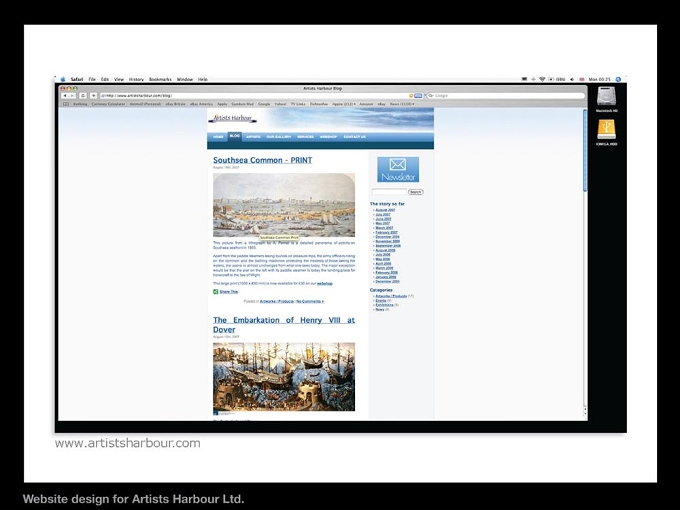The image size is (680, 510).
Task: Click the Wi-Fi status icon in menu bar
Action: point(542,79)
